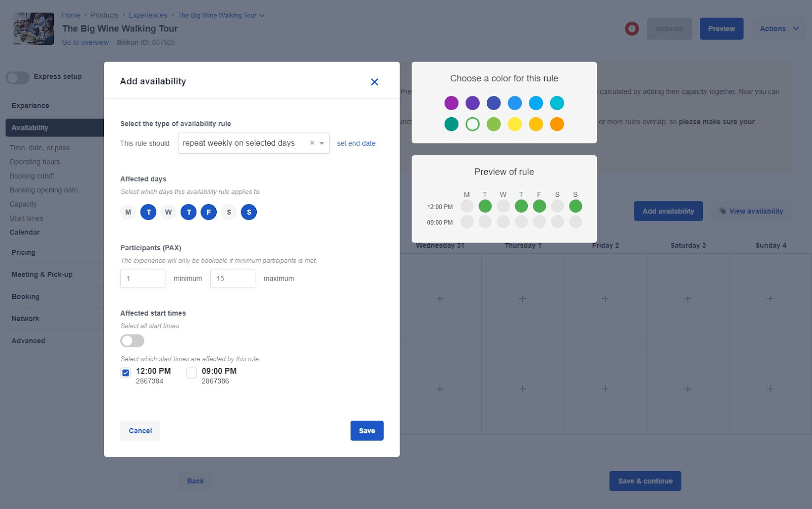Open the breadcrumb chevron next to tour name

262,15
